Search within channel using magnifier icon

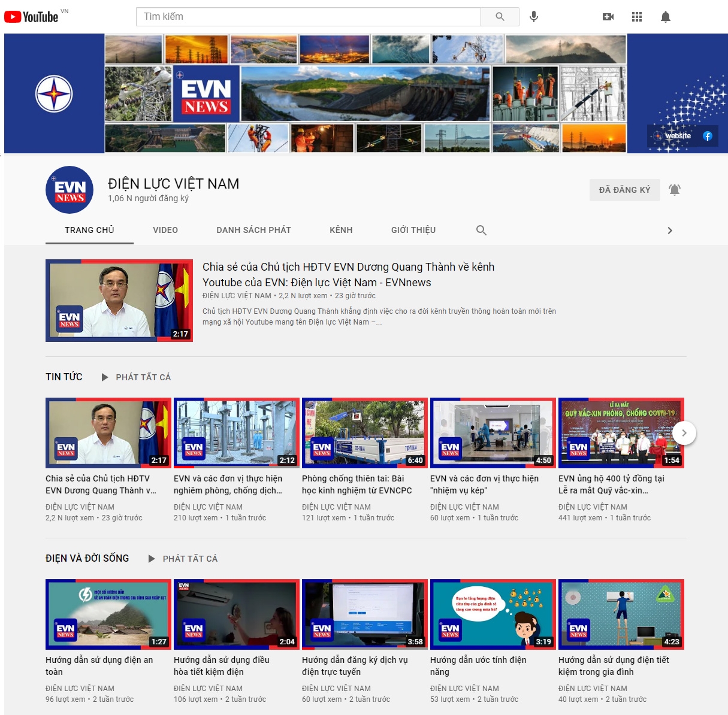coord(481,230)
